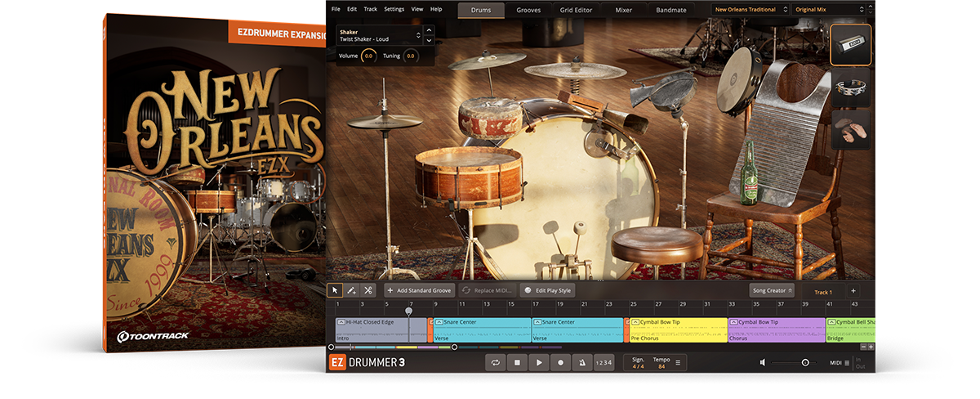This screenshot has width=980, height=399.
Task: Click the master volume slider handle
Action: pos(805,362)
